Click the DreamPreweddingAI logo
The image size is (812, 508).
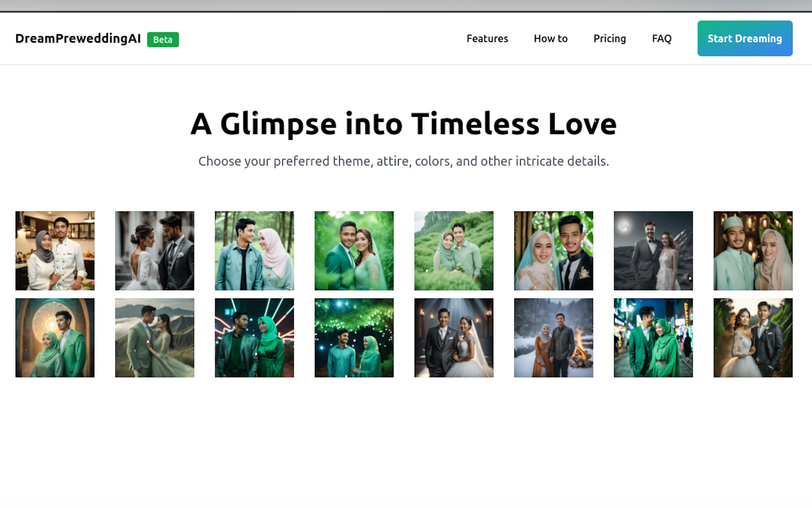(x=78, y=38)
